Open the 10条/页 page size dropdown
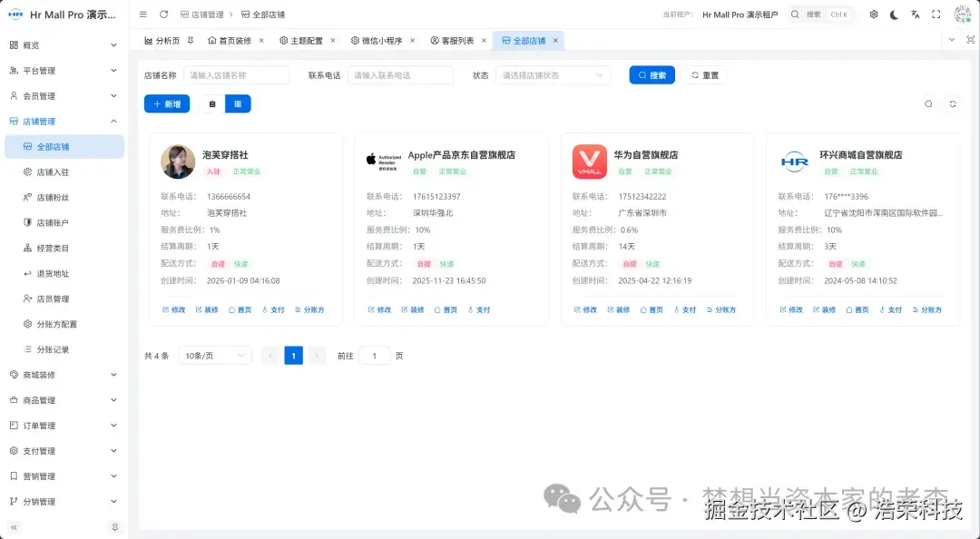This screenshot has height=539, width=980. [214, 355]
